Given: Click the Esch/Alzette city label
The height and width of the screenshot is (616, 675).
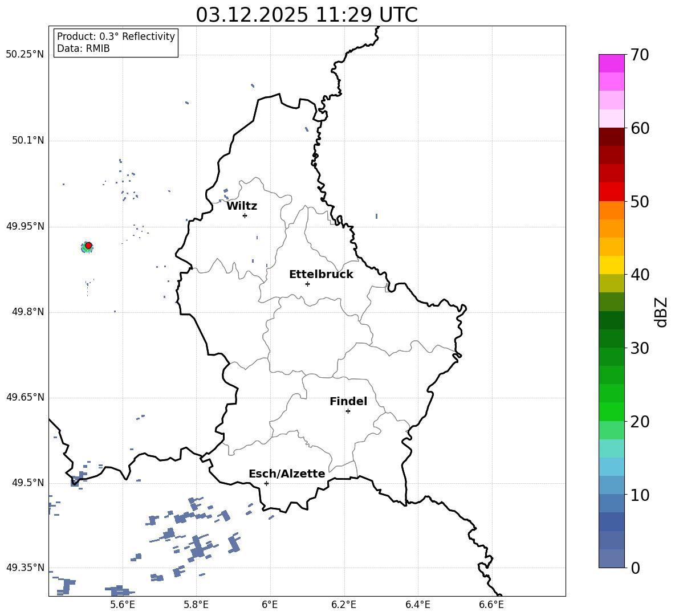Looking at the screenshot, I should pyautogui.click(x=287, y=474).
